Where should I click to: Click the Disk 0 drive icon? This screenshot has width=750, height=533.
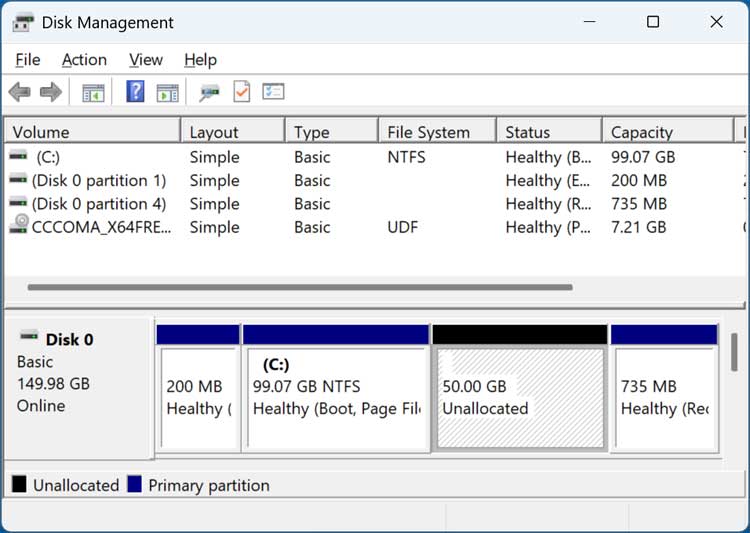(29, 335)
